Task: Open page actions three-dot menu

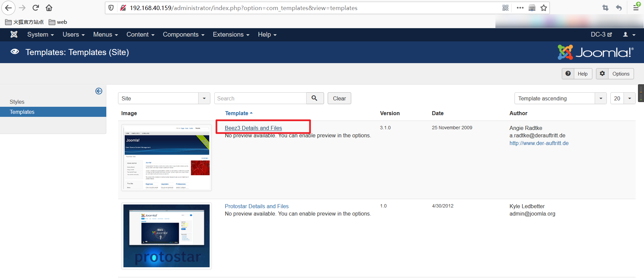Action: pos(520,8)
